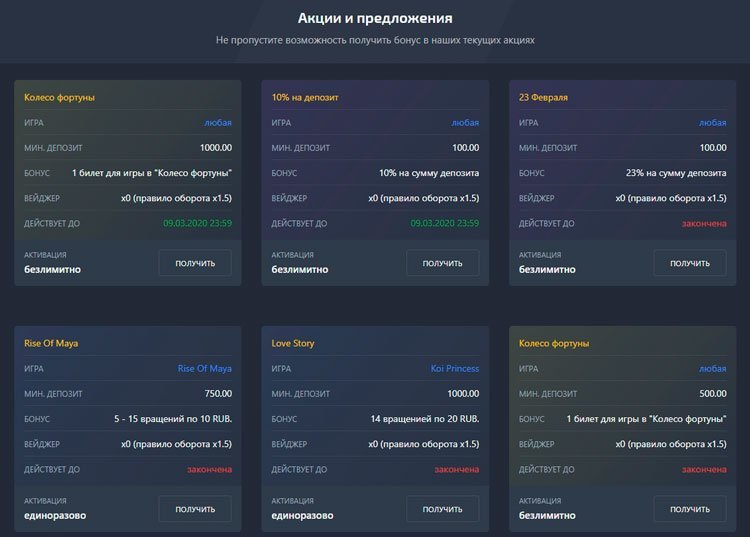The image size is (750, 537).
Task: Click Получить in the Rise Of Maya card
Action: pos(195,509)
